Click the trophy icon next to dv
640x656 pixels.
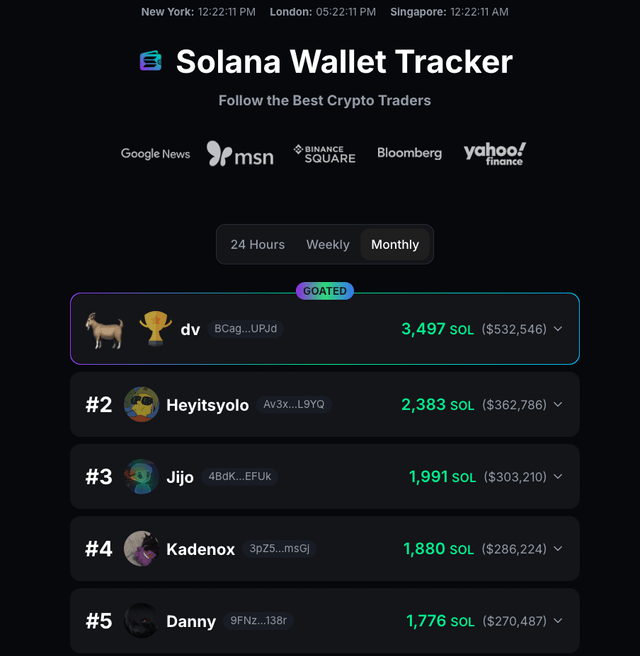[155, 329]
